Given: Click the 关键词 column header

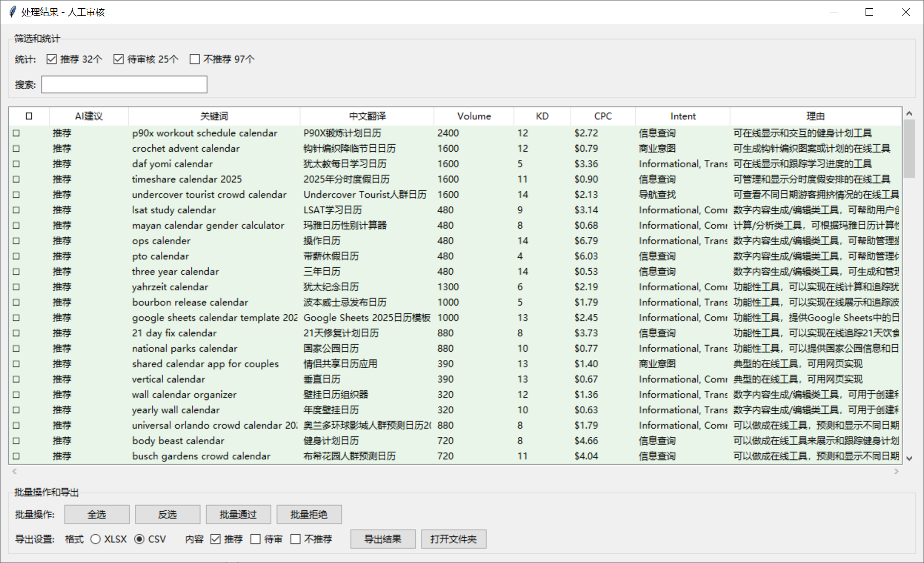Looking at the screenshot, I should click(x=214, y=116).
